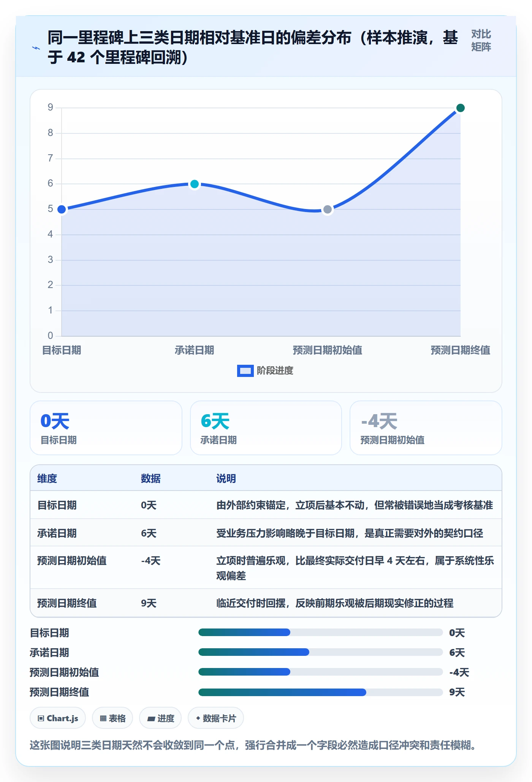Click the 9天 value in the table
Screen dimensions: 532x782
pyautogui.click(x=149, y=603)
